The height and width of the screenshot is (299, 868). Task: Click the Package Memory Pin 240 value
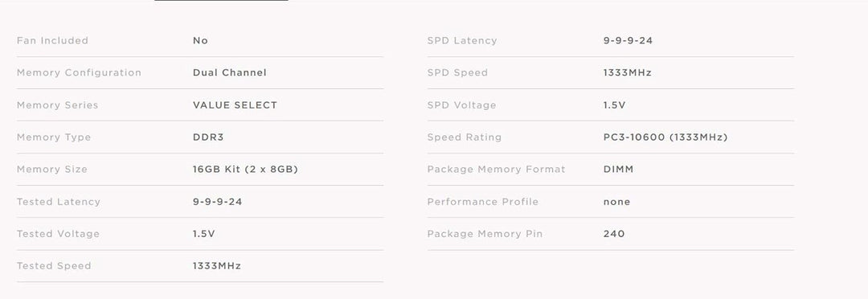coord(614,234)
